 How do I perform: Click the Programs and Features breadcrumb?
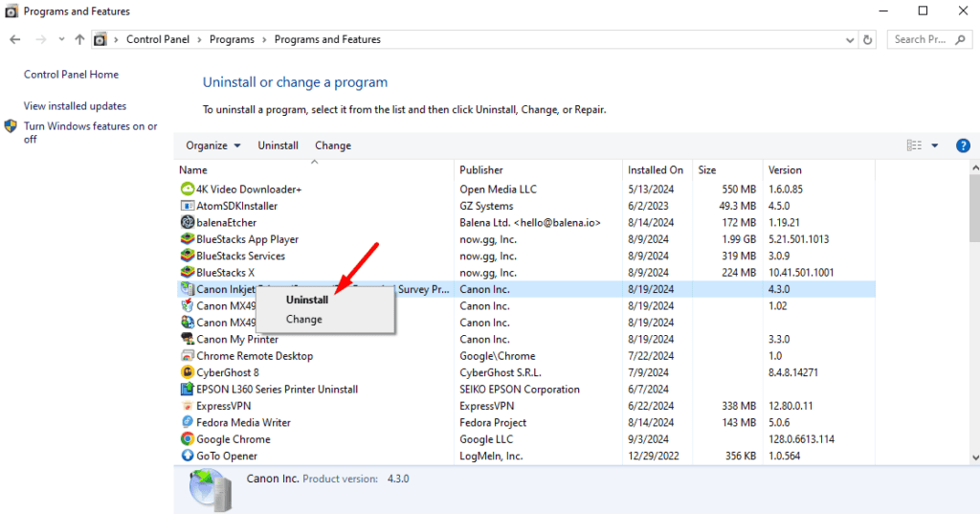[327, 39]
